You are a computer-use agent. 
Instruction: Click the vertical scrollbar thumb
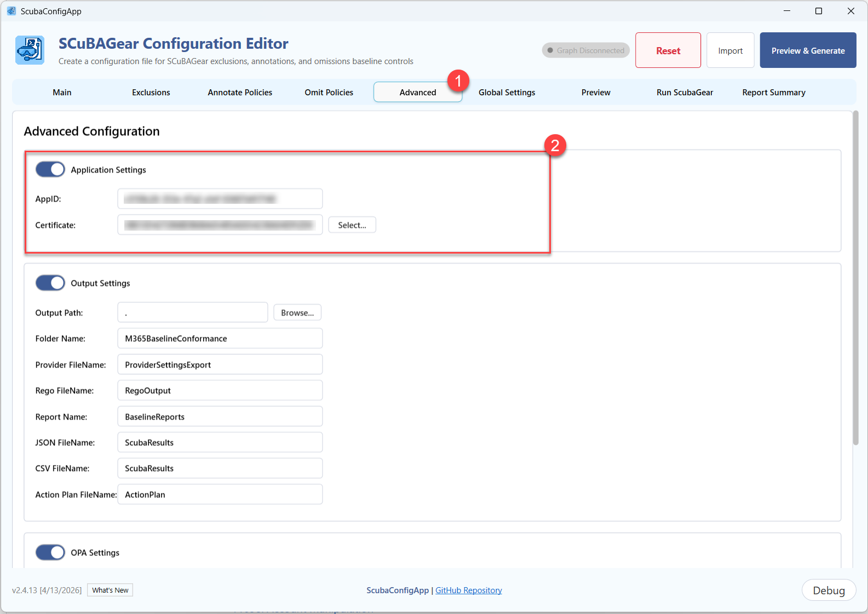tap(855, 278)
